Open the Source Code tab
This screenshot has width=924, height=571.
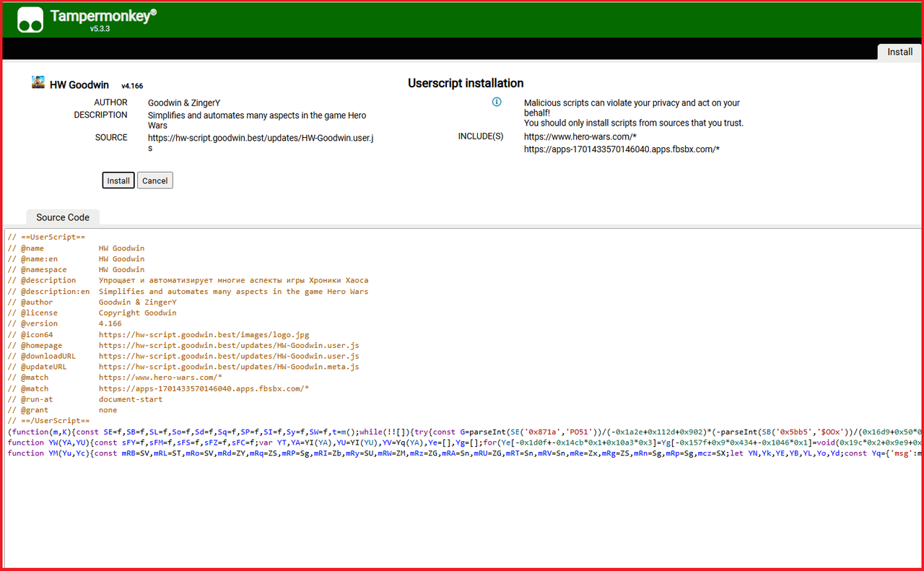click(63, 217)
